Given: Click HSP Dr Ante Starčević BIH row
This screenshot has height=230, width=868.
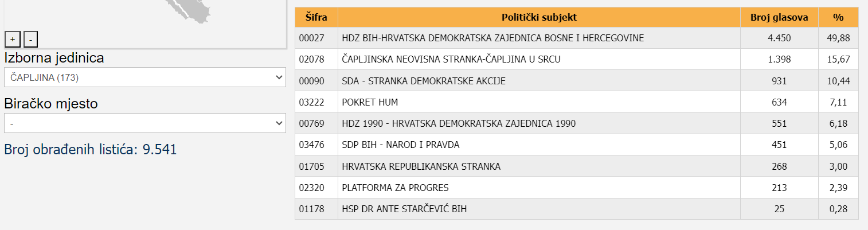Looking at the screenshot, I should 404,209.
